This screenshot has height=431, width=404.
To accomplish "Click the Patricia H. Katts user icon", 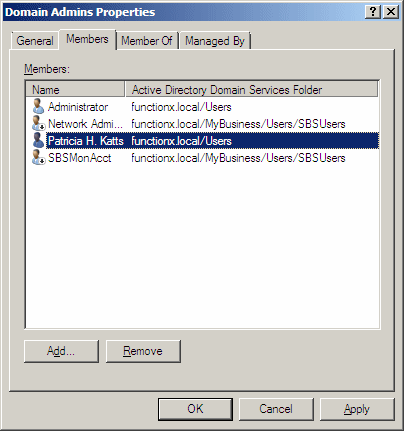I will [38, 141].
